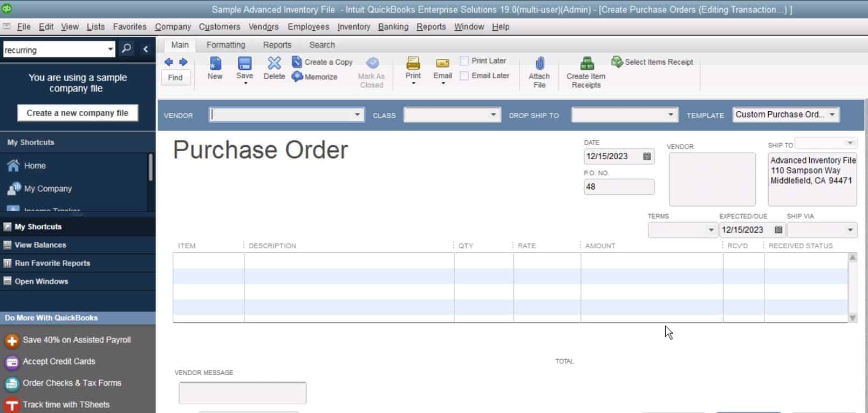The height and width of the screenshot is (413, 868).
Task: Expand the SHIP VIA dropdown
Action: [x=850, y=230]
